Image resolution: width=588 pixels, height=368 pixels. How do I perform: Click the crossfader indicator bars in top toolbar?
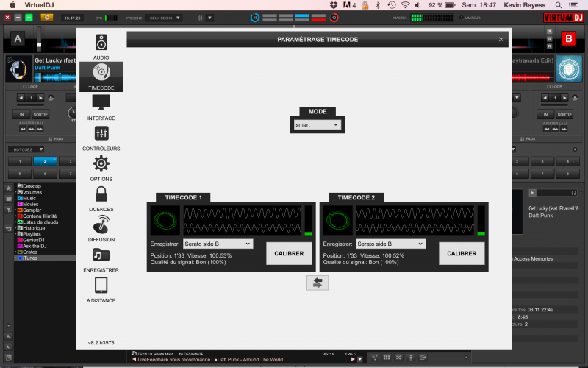(x=294, y=18)
